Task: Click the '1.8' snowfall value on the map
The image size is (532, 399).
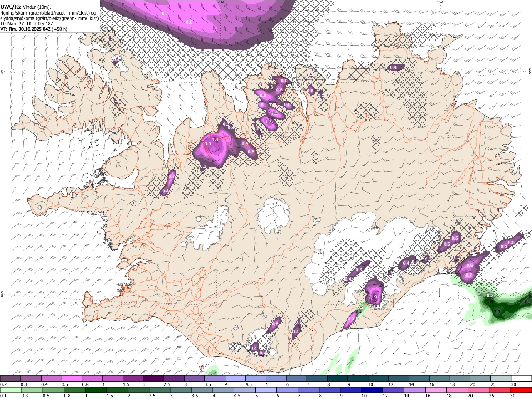Action: pos(215,140)
